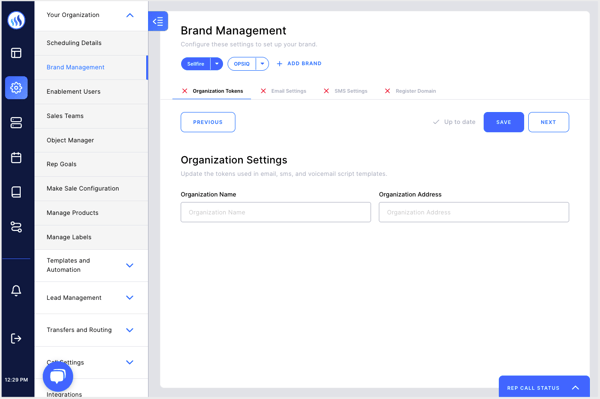Viewport: 600px width, 399px height.
Task: Open Sellfire brand dropdown arrow
Action: [x=217, y=64]
